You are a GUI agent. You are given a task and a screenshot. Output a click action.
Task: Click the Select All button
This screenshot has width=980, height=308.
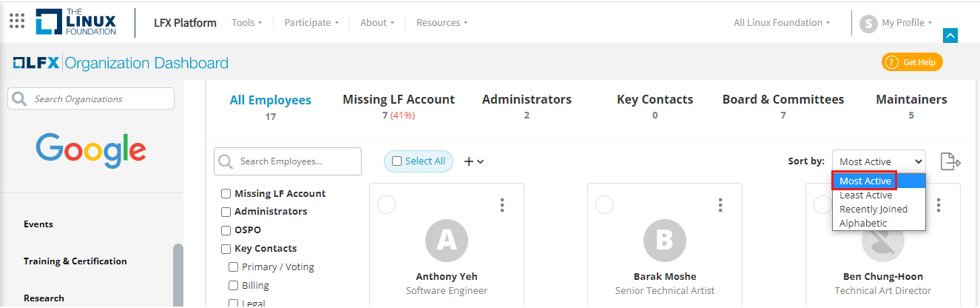coord(419,161)
